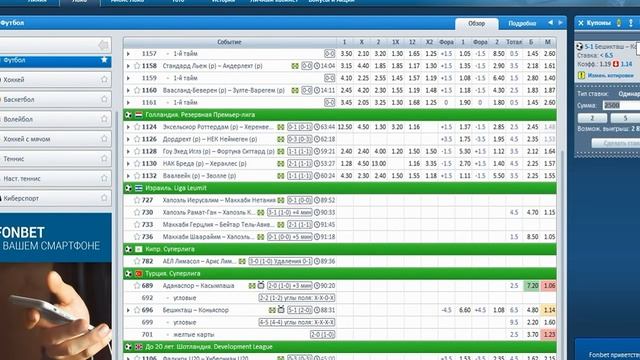Open match tracker icon for event 1124
This screenshot has width=640, height=360.
point(280,127)
